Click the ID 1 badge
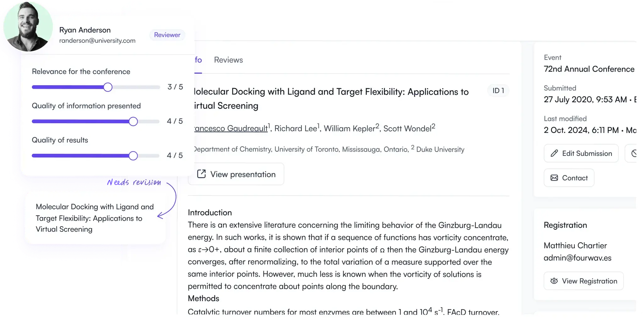Screen dimensions: 644x321 pyautogui.click(x=498, y=91)
